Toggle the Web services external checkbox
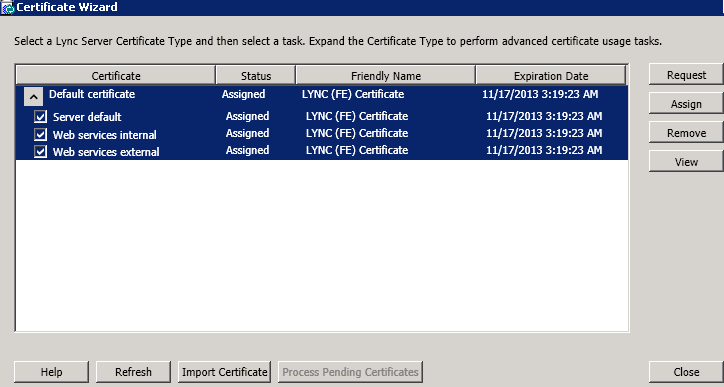The width and height of the screenshot is (724, 387). (x=41, y=151)
